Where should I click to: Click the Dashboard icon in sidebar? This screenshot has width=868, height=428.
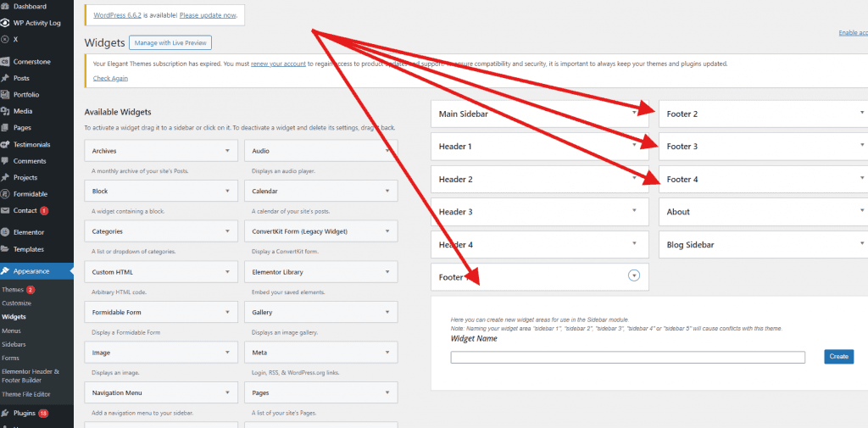[5, 7]
